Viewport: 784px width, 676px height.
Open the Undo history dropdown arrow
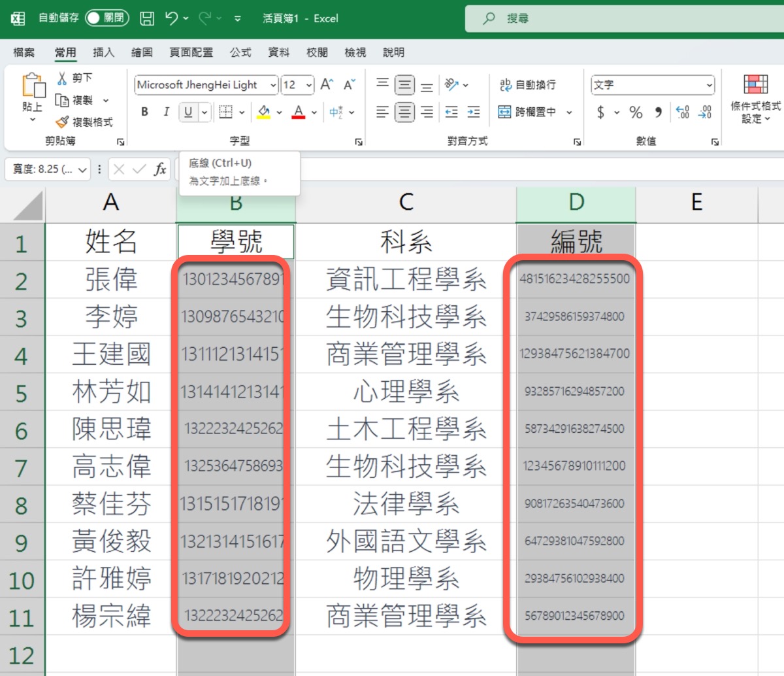186,18
